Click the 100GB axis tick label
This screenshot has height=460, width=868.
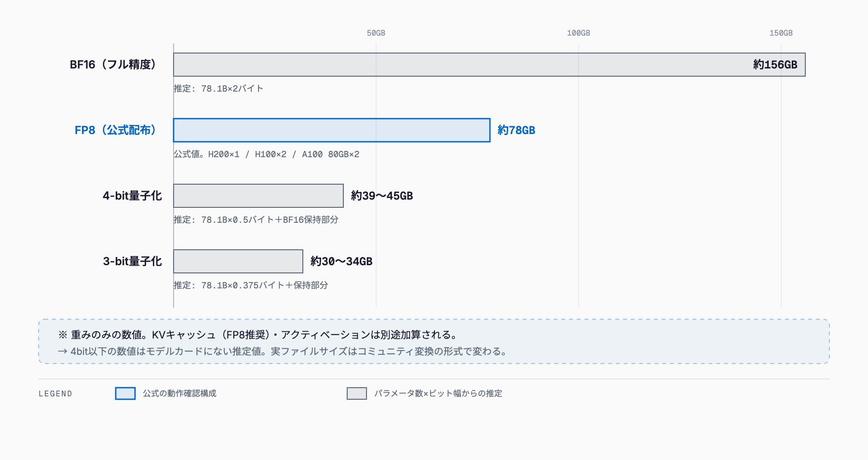[x=579, y=33]
